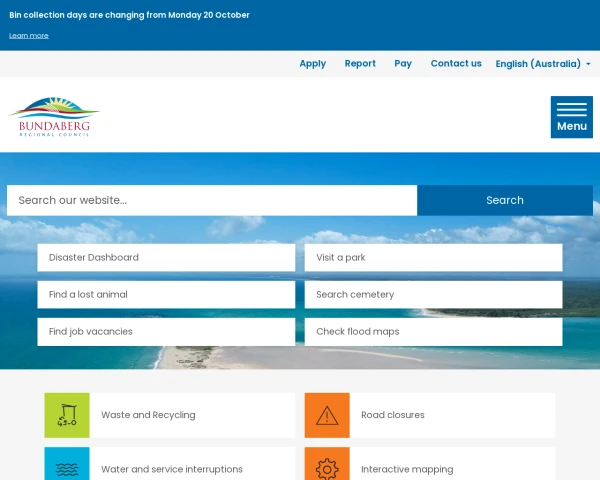
Task: Open the hamburger Menu button
Action: (x=572, y=117)
